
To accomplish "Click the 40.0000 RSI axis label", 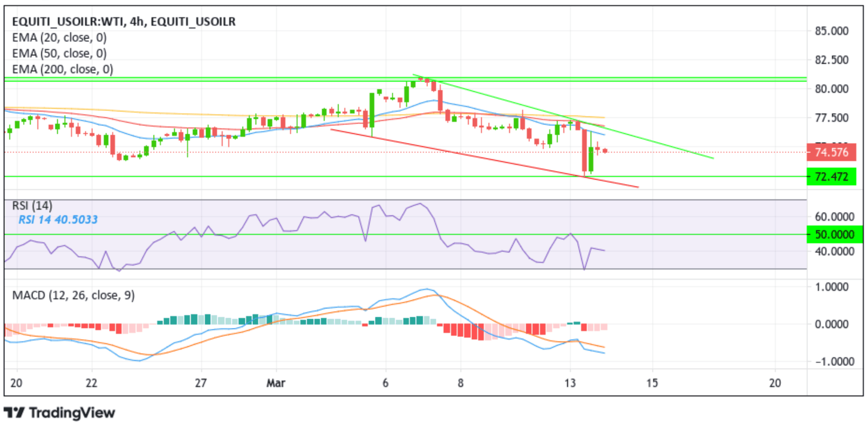I will click(834, 251).
